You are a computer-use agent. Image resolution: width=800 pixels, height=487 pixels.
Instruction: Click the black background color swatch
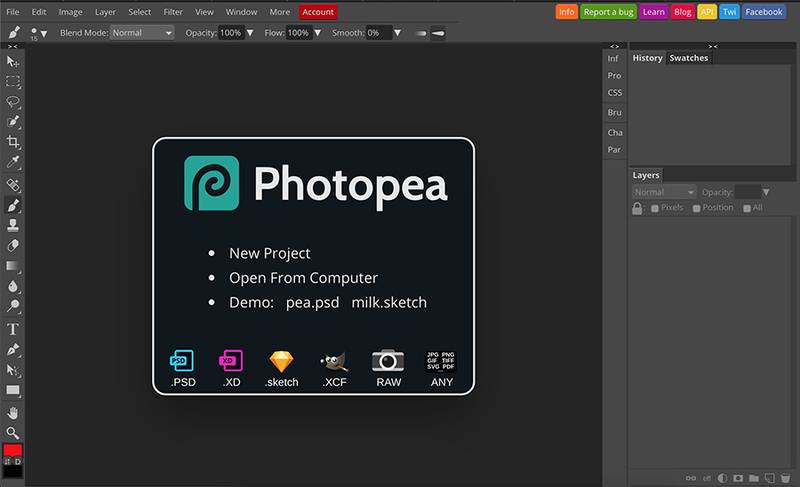(13, 472)
